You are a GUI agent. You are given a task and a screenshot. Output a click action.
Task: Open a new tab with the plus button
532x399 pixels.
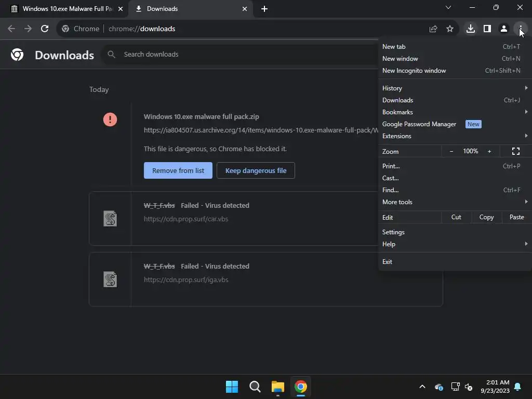(264, 9)
